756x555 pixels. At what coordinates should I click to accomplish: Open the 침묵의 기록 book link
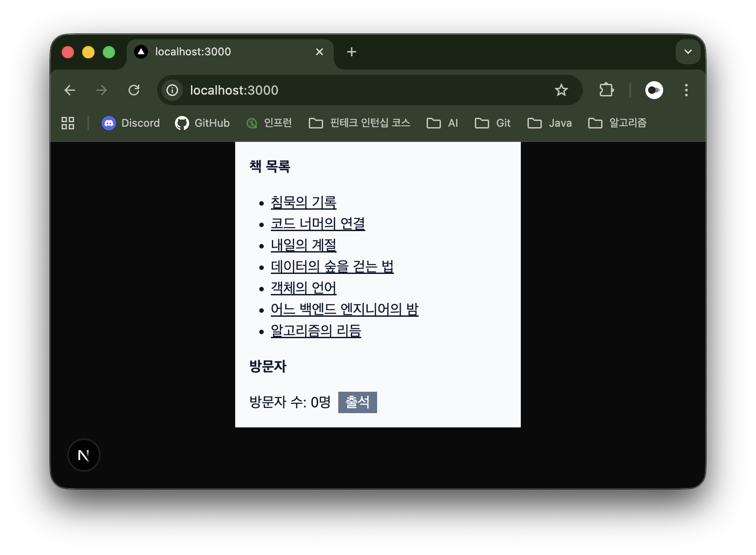[303, 203]
